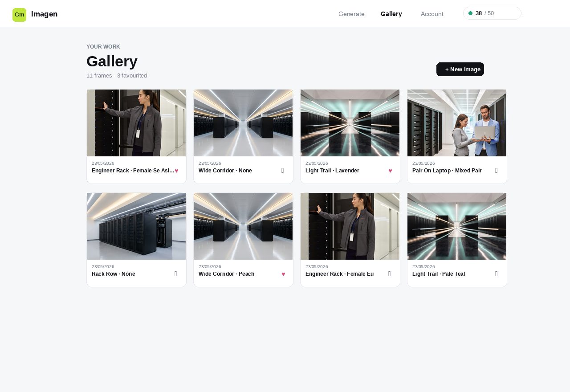Click the + New image button
This screenshot has width=570, height=392.
pos(460,69)
